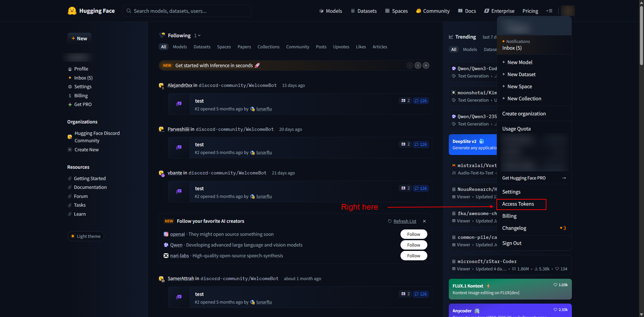Open Inbox (5) in the left sidebar

tap(83, 78)
